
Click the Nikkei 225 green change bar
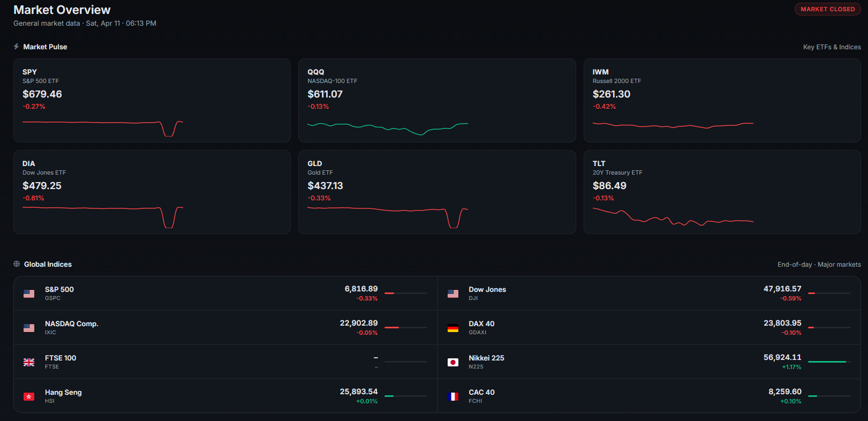pyautogui.click(x=827, y=362)
